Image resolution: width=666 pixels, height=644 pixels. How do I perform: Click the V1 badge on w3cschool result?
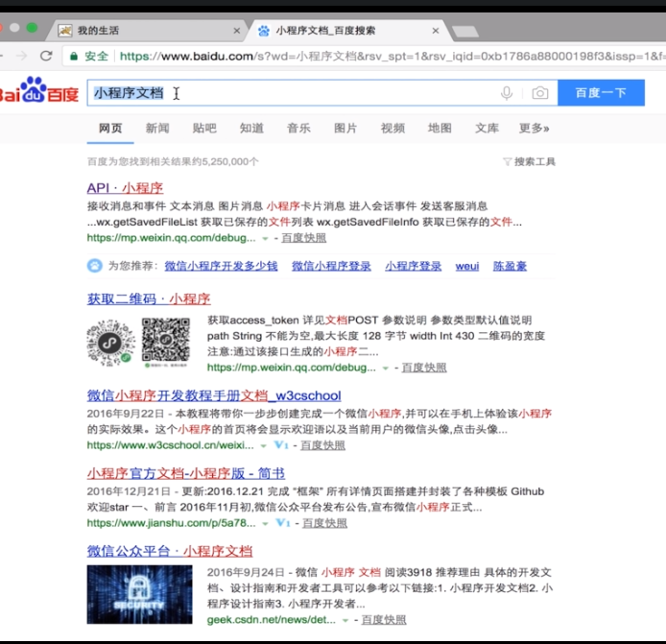(x=281, y=445)
